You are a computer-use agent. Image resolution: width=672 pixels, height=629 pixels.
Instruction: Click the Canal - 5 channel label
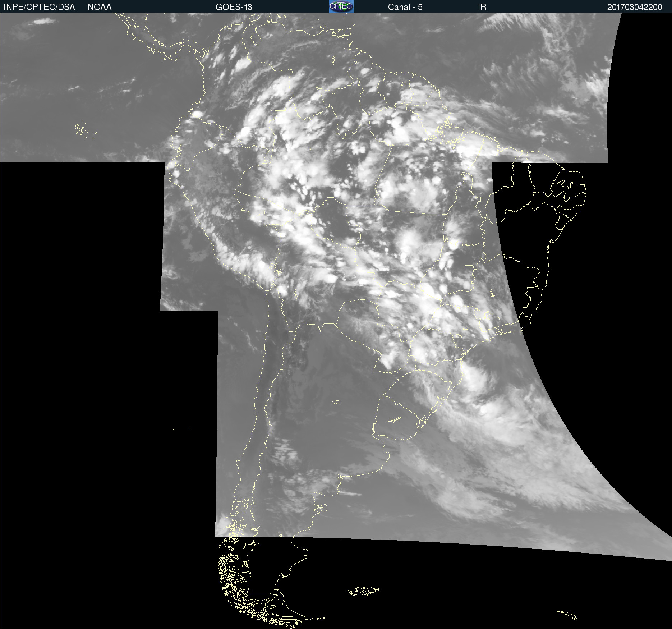pos(405,7)
